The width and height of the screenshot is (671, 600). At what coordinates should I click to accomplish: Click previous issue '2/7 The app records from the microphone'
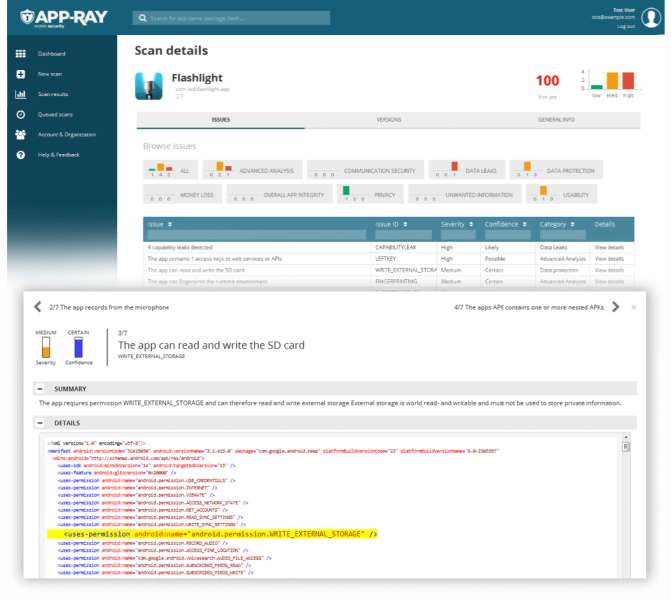[x=109, y=307]
